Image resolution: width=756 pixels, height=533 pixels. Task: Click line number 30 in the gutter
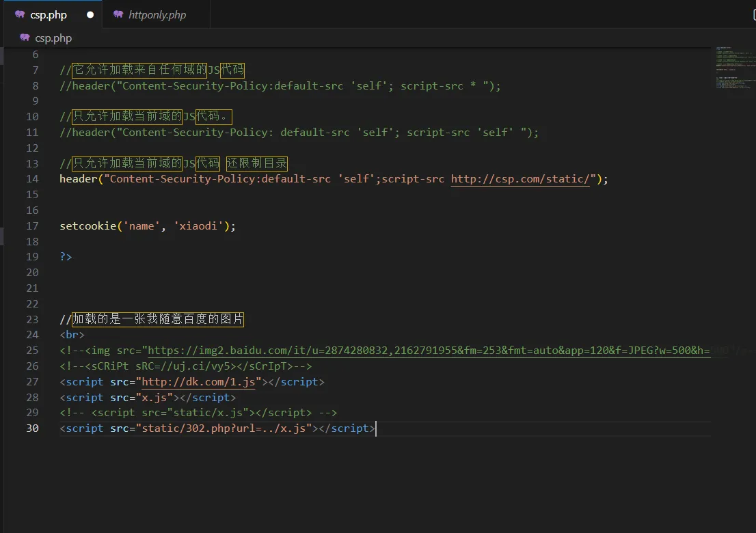point(32,428)
